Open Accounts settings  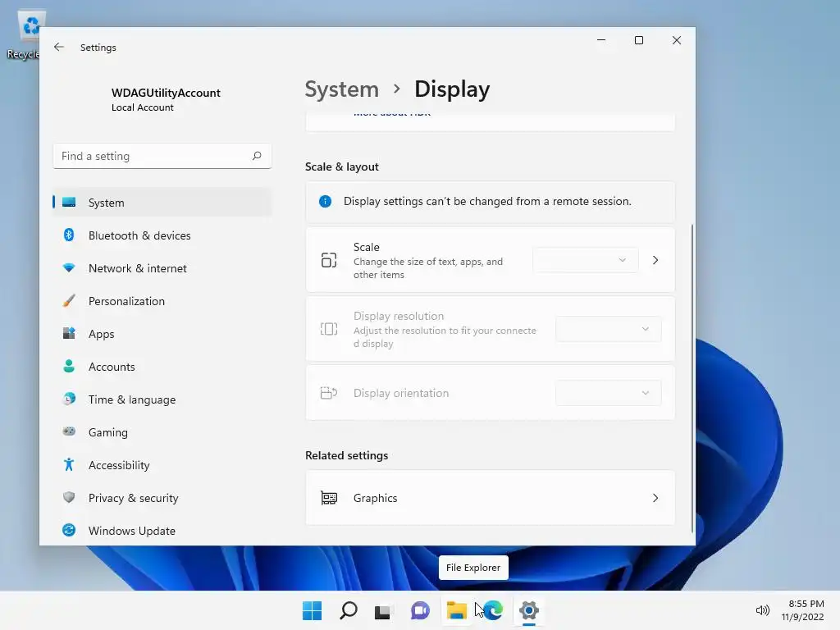point(162,367)
